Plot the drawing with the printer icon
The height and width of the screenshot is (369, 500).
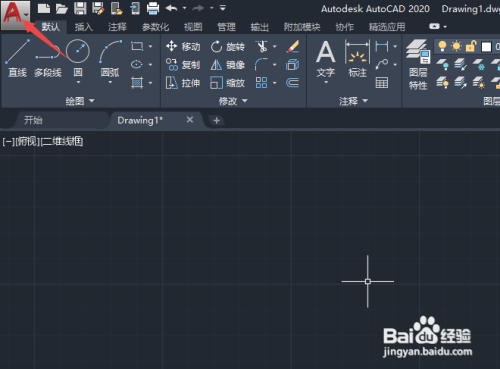(x=153, y=8)
